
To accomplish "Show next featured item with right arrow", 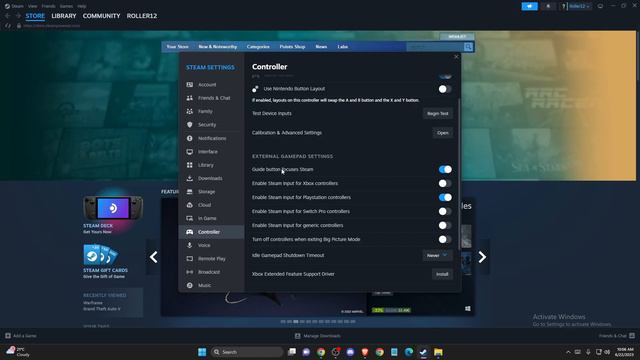I will (x=482, y=257).
